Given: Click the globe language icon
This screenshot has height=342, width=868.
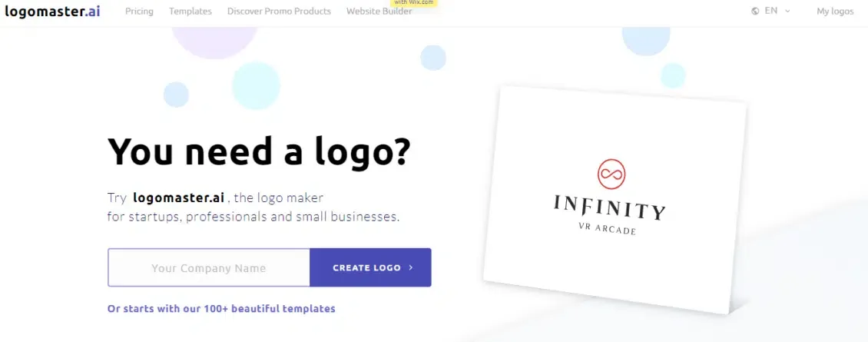Looking at the screenshot, I should pyautogui.click(x=755, y=11).
